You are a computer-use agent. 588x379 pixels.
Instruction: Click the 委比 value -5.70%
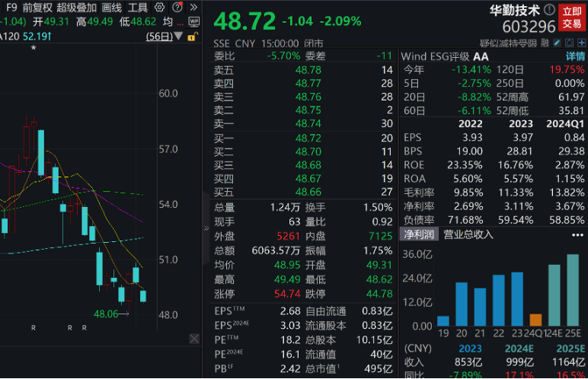click(x=283, y=56)
